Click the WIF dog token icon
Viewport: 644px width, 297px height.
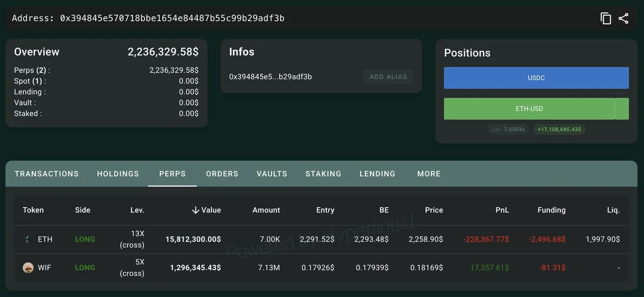28,268
